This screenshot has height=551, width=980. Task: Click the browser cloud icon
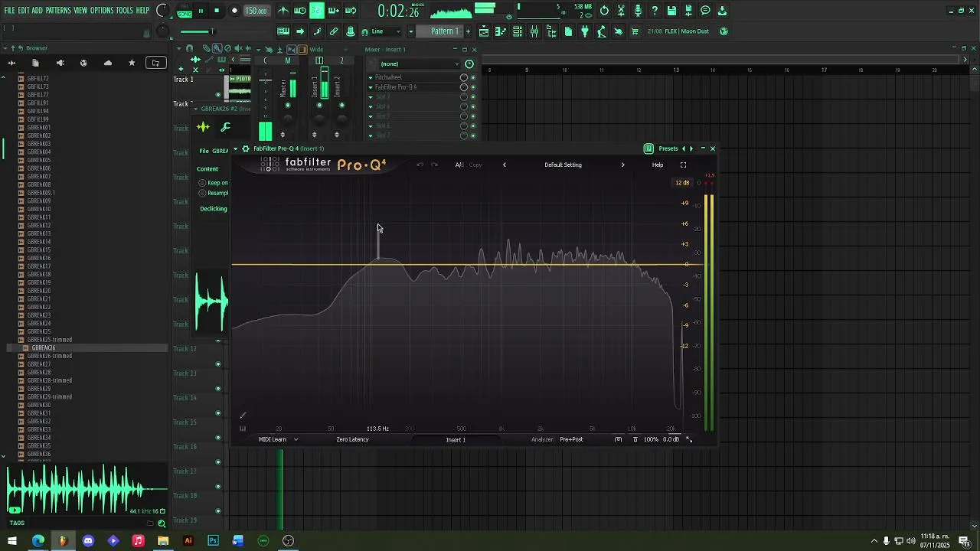(x=108, y=63)
